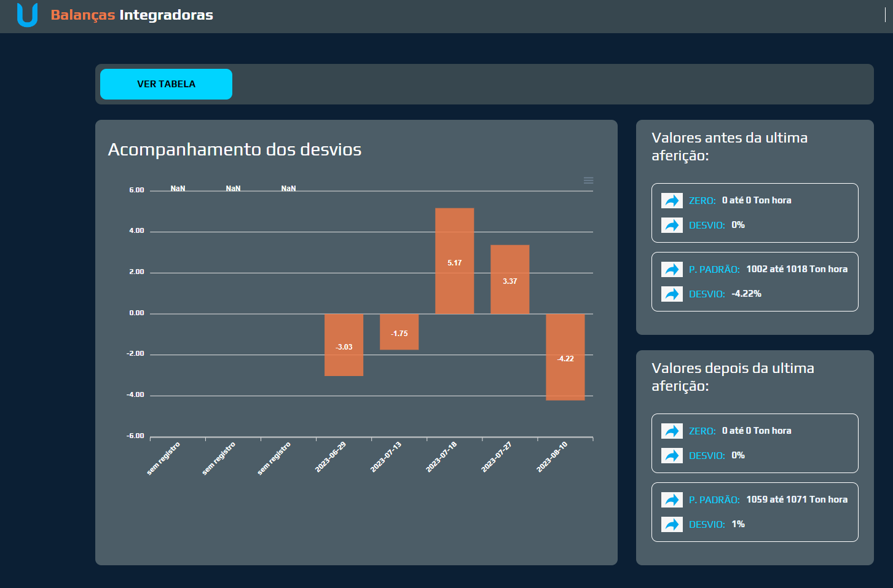Screen dimensions: 893x588
Task: Click the 1002 até 1018 Ton hora value
Action: point(797,269)
